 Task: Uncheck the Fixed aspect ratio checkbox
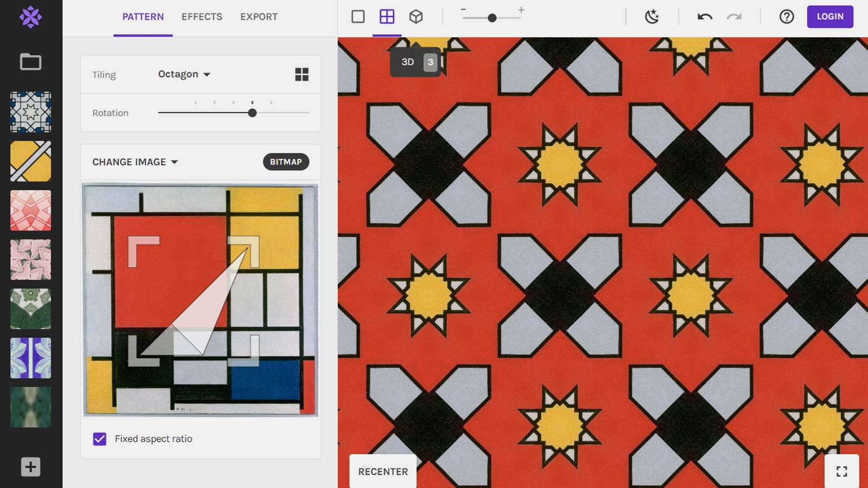click(100, 439)
